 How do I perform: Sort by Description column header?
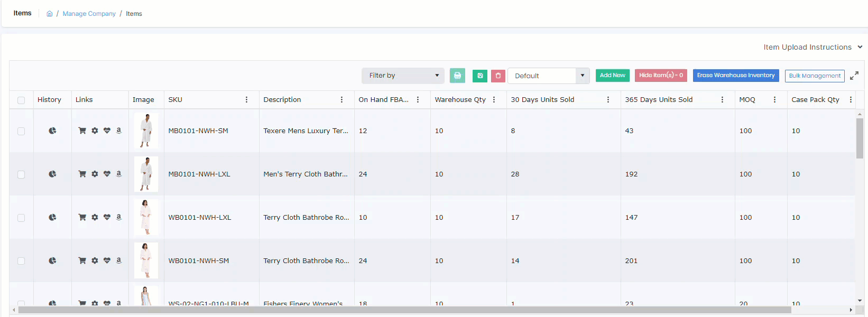point(282,99)
